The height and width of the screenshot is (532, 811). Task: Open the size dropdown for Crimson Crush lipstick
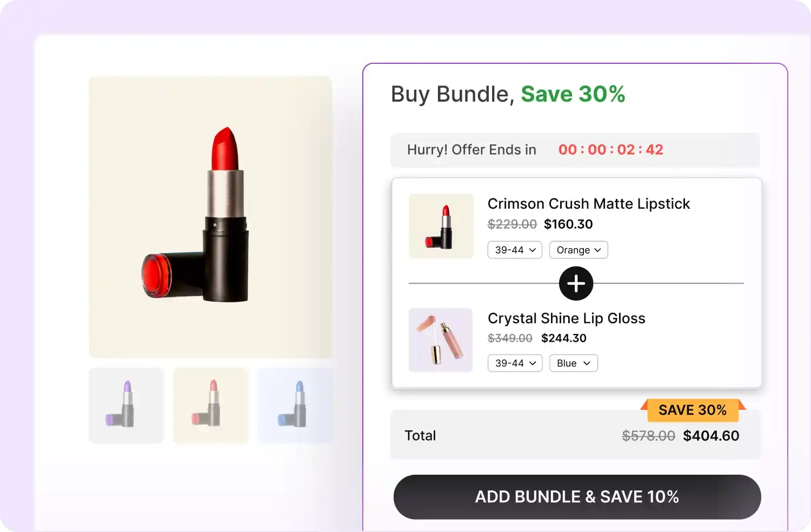[514, 250]
